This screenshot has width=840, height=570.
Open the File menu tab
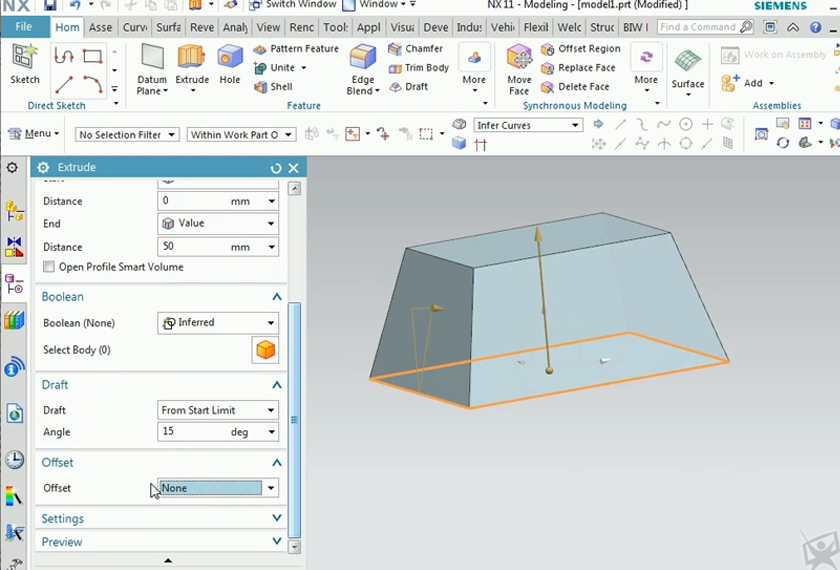pyautogui.click(x=23, y=27)
